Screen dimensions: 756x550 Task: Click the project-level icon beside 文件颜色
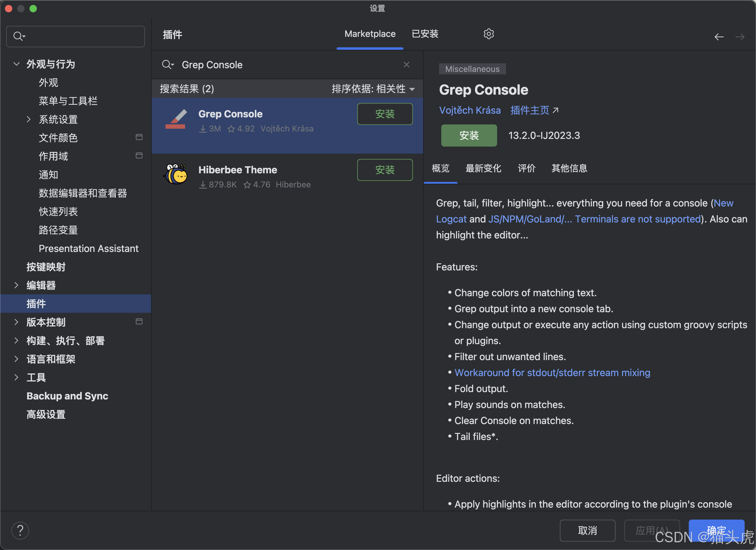click(x=139, y=137)
